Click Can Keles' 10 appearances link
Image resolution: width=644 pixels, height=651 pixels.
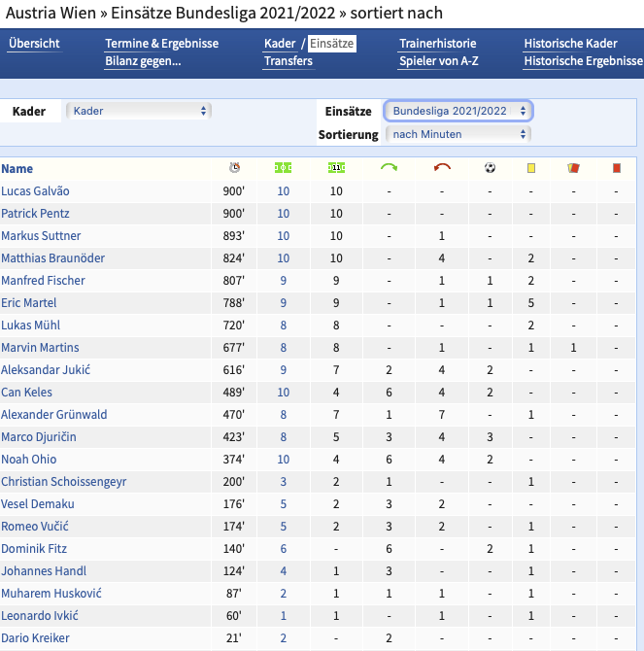click(x=283, y=393)
